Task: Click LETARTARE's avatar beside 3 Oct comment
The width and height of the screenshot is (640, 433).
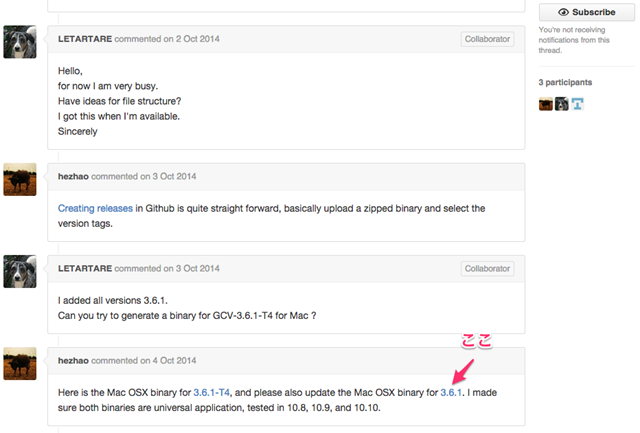Action: click(x=20, y=271)
